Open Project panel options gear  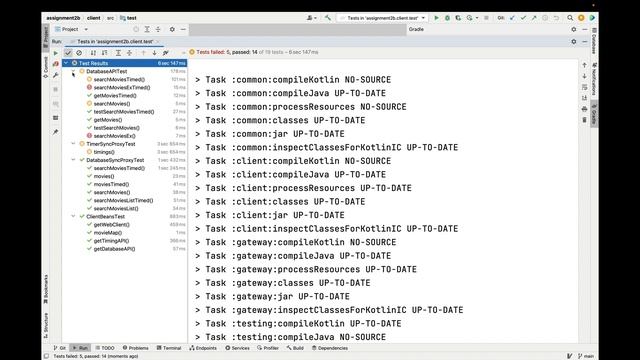pyautogui.click(x=172, y=29)
